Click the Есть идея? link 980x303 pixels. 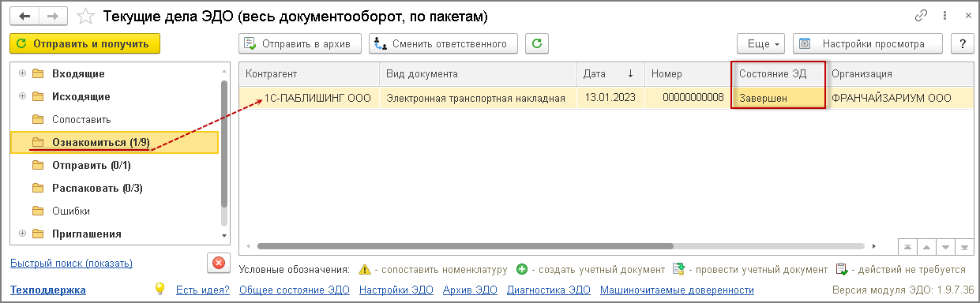pos(203,290)
